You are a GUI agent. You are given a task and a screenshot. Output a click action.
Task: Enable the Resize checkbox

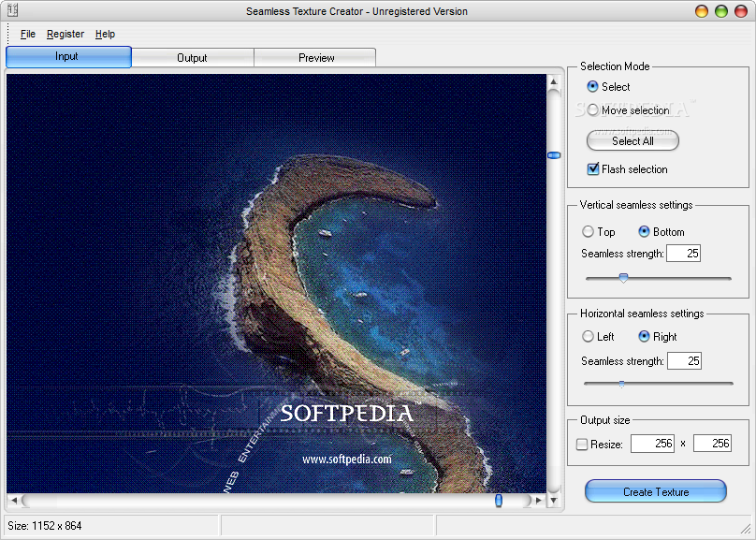pyautogui.click(x=582, y=445)
